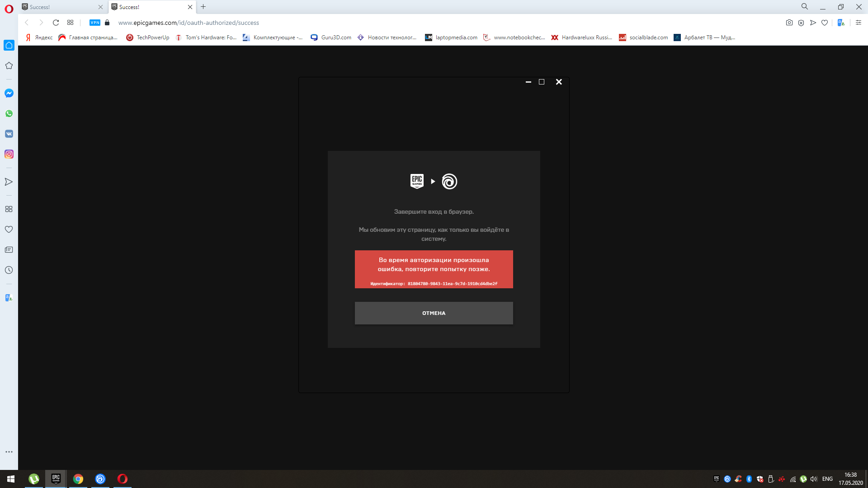Open Instagram in the Opera sidebar

[x=9, y=154]
